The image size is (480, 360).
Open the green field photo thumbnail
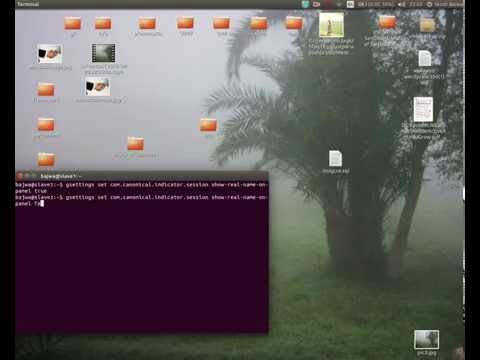coord(331,25)
